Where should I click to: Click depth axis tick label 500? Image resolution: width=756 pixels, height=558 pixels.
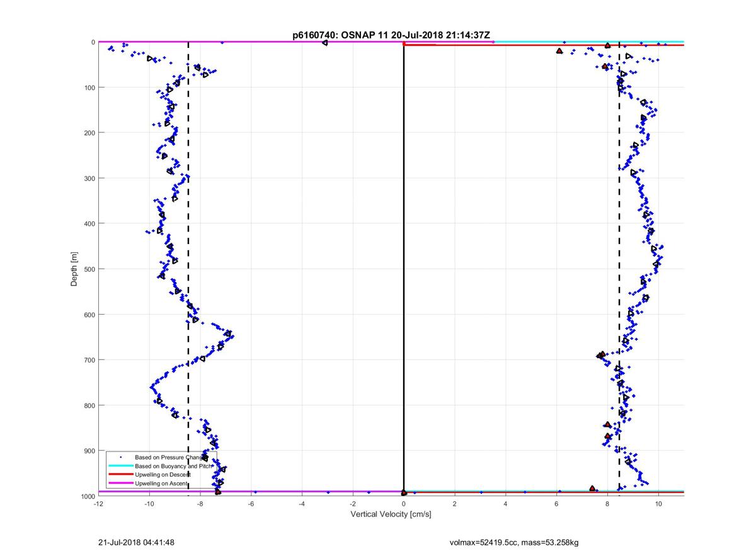(x=89, y=269)
